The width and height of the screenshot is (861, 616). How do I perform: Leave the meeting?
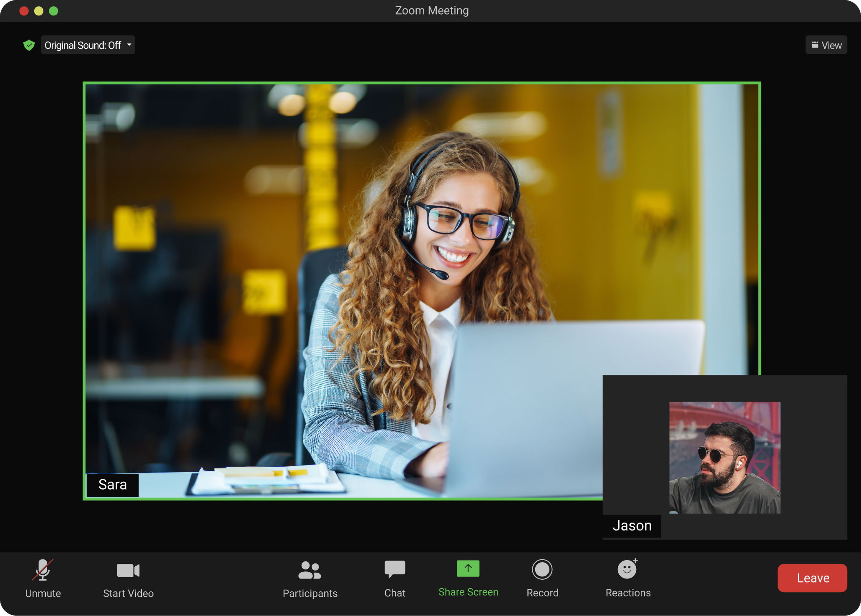[x=812, y=578]
